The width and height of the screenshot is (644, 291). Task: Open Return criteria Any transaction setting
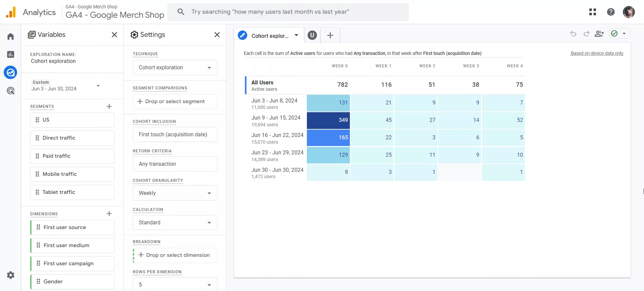[x=175, y=164]
